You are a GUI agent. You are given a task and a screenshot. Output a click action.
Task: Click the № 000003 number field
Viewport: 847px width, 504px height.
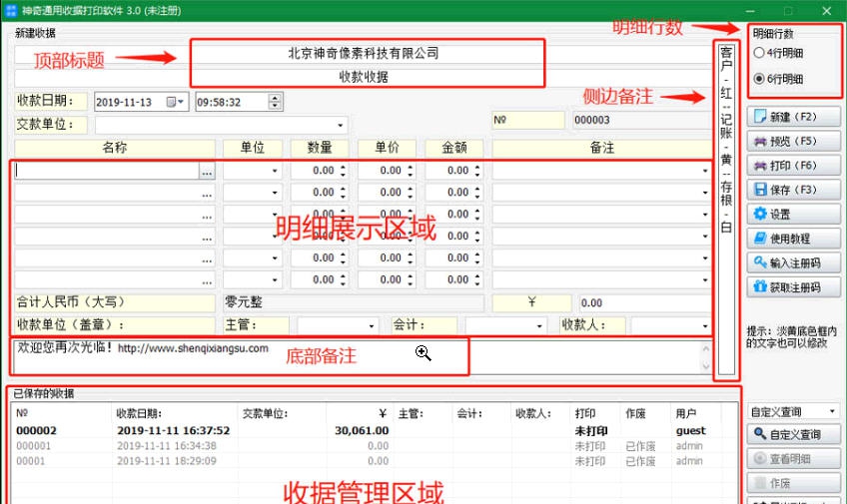(641, 120)
